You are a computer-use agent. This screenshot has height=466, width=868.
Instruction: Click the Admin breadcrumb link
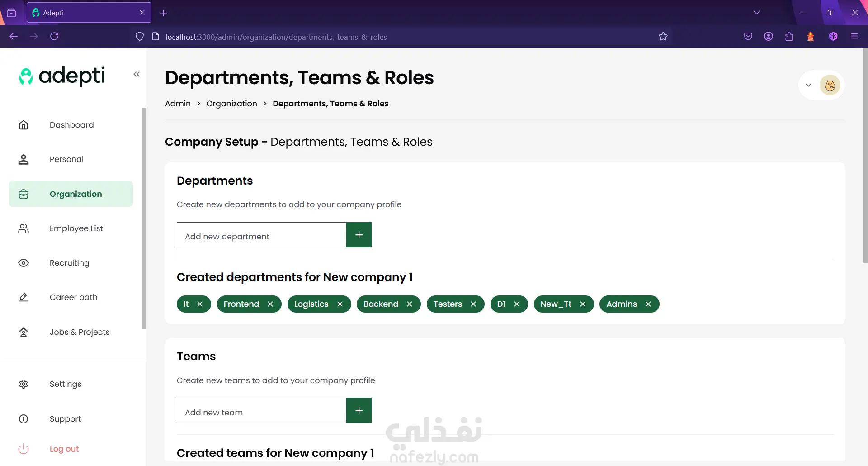[178, 104]
